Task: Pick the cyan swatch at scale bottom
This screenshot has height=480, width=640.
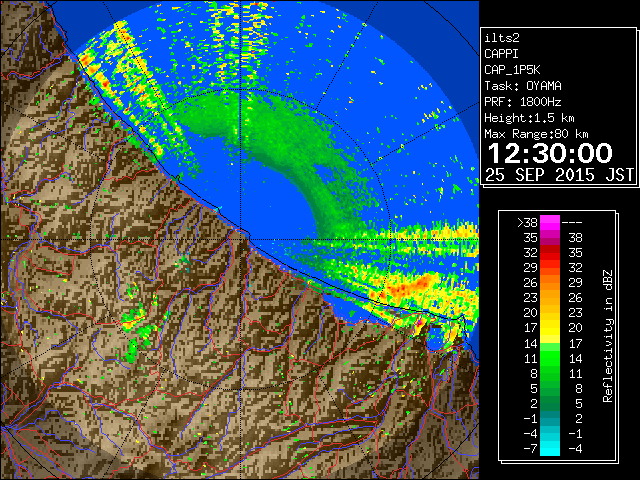Action: tap(550, 449)
